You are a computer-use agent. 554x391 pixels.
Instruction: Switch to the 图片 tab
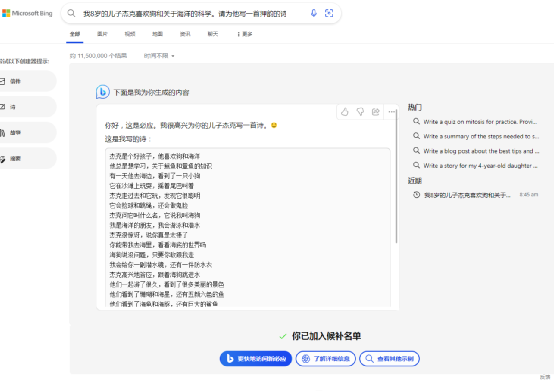pos(102,34)
